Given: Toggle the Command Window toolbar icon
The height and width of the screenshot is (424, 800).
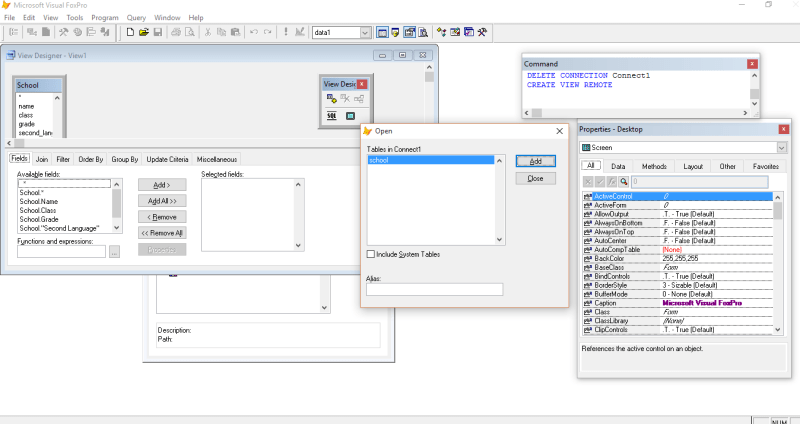Looking at the screenshot, I should 382,32.
